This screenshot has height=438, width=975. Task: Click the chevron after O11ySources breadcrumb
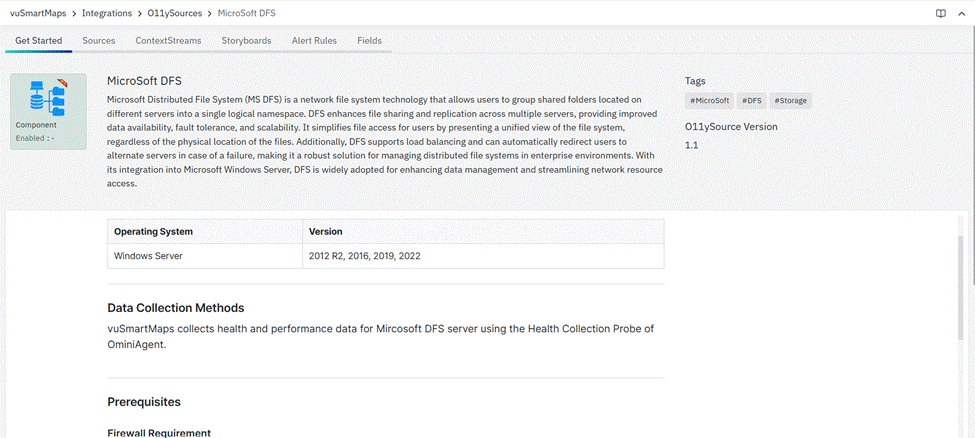point(209,14)
